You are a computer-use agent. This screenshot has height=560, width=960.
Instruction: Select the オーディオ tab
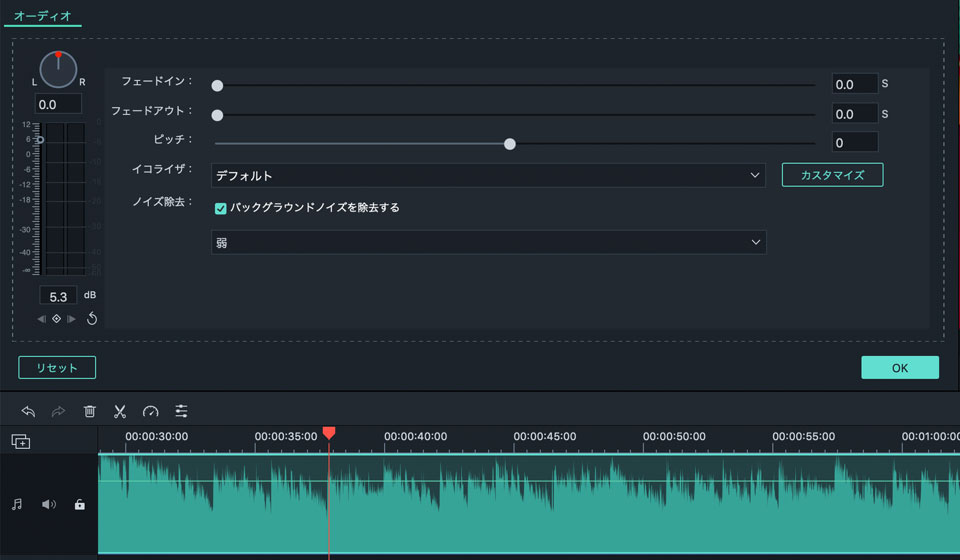point(42,16)
